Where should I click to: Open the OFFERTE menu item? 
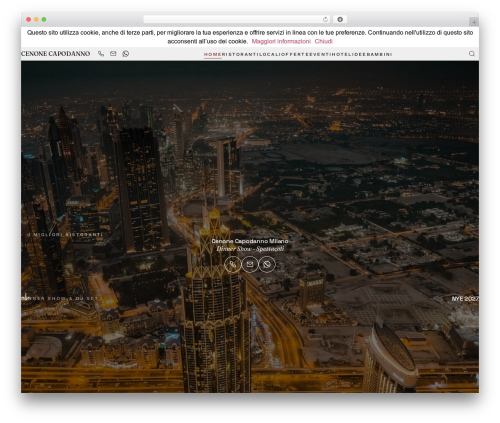294,54
